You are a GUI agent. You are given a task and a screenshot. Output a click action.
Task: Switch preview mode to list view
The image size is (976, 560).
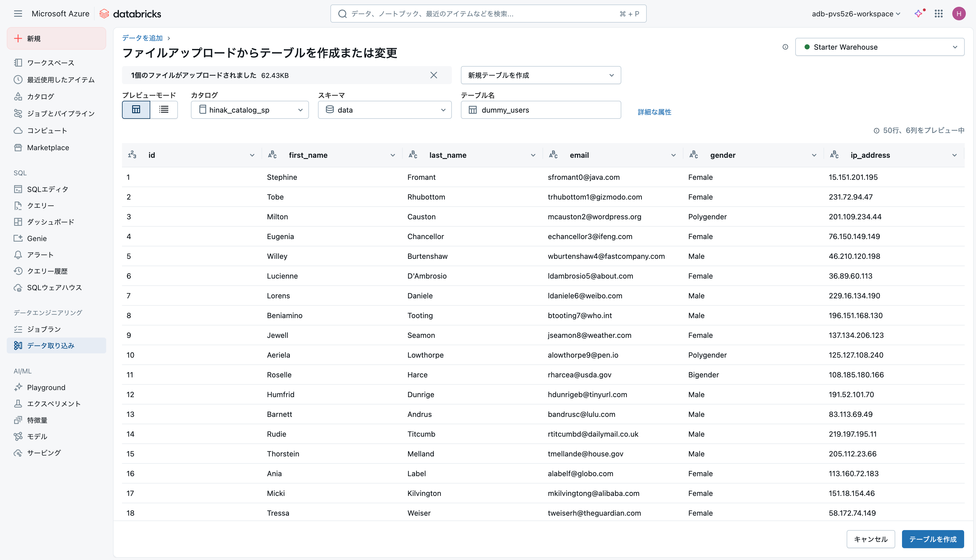click(x=164, y=110)
